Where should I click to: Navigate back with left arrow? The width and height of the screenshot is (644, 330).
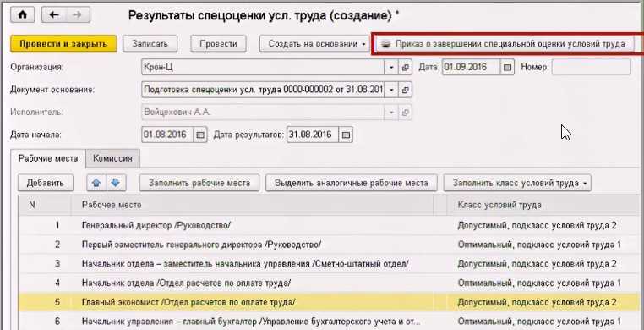[54, 15]
